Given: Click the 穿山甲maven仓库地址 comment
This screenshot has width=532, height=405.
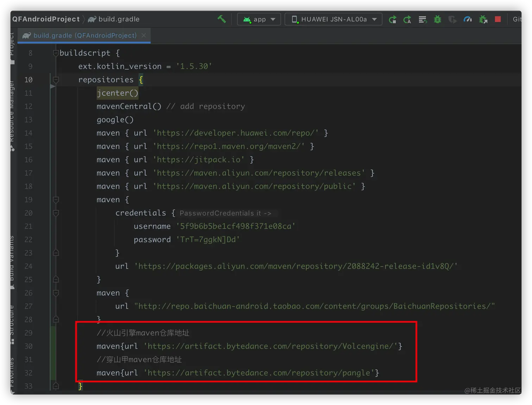Looking at the screenshot, I should pos(139,360).
